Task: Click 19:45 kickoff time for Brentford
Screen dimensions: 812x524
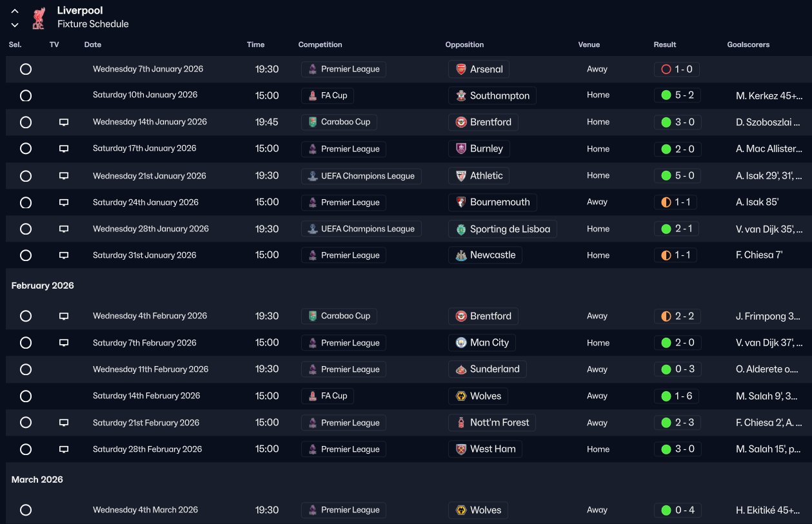Action: pyautogui.click(x=267, y=122)
